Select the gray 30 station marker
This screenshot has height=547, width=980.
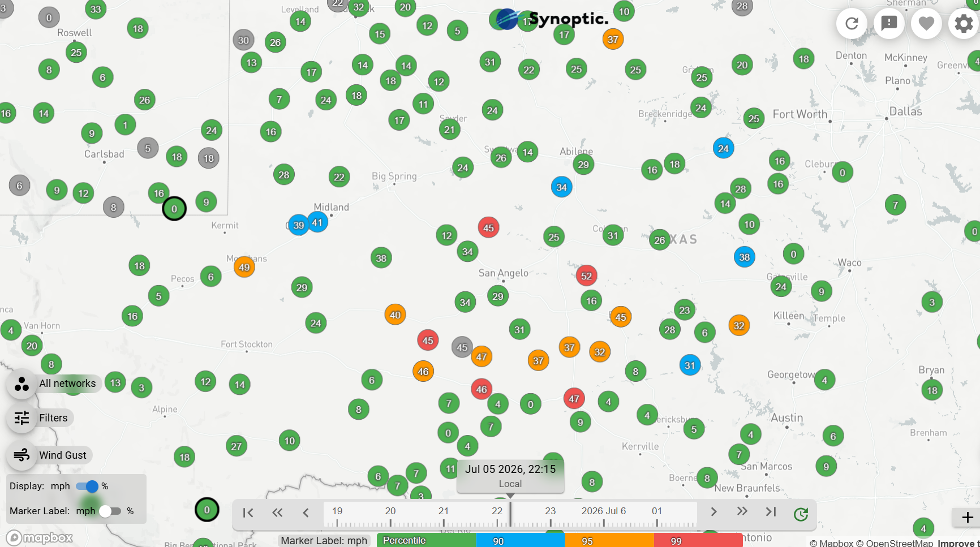(x=243, y=40)
